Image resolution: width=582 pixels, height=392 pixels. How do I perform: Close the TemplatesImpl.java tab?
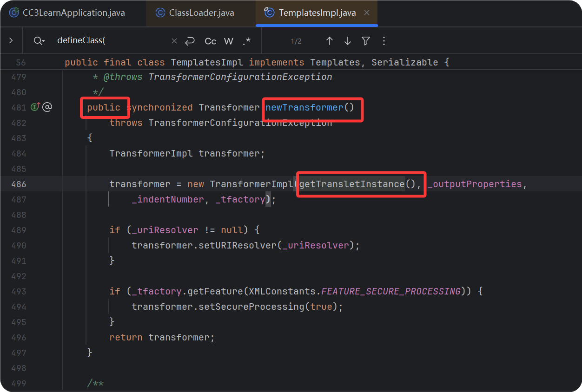click(x=367, y=13)
